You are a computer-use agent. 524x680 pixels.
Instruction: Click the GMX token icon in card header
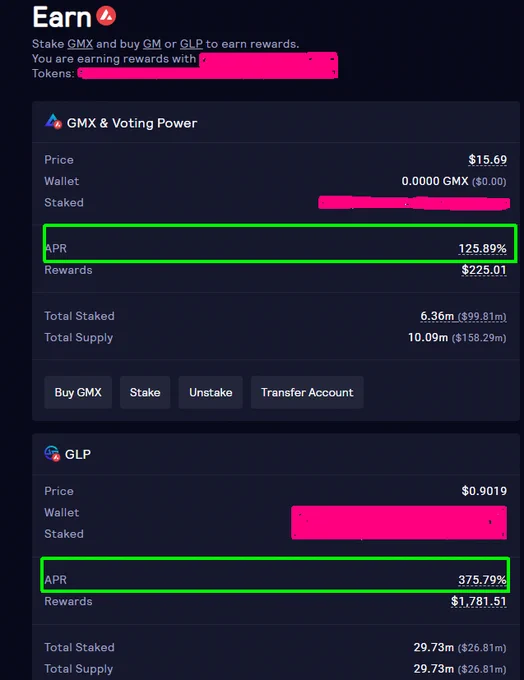53,122
